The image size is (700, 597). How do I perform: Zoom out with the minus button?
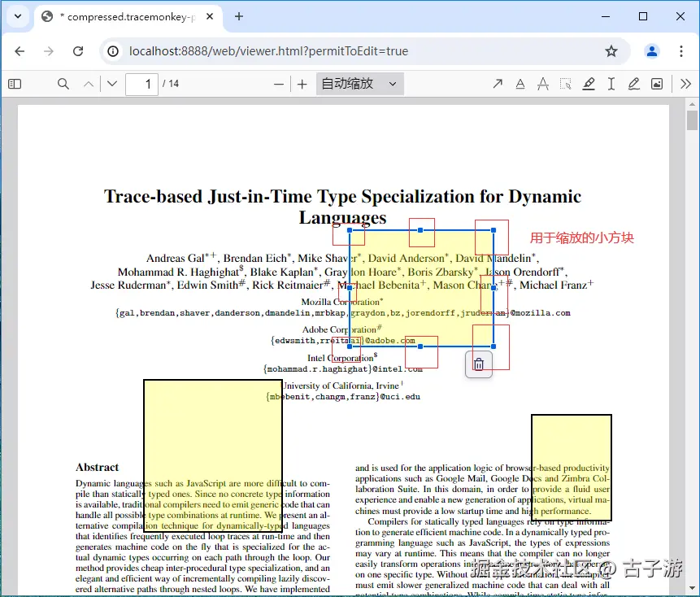[x=279, y=84]
